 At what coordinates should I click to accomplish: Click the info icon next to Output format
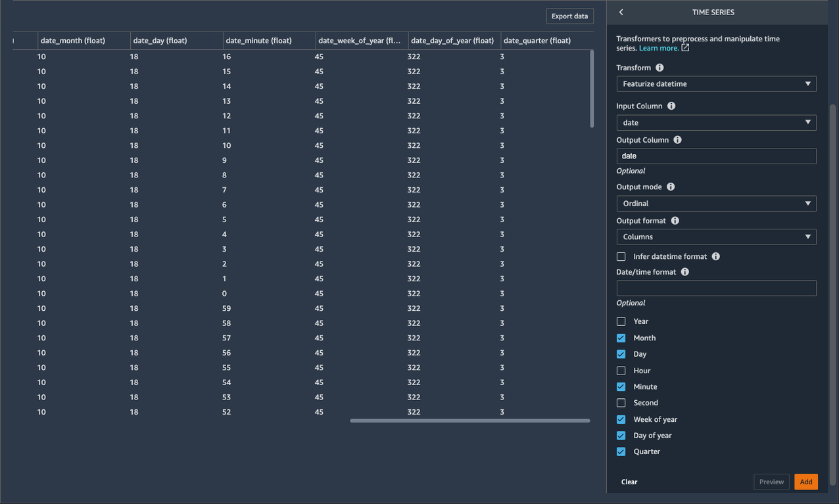click(x=675, y=220)
